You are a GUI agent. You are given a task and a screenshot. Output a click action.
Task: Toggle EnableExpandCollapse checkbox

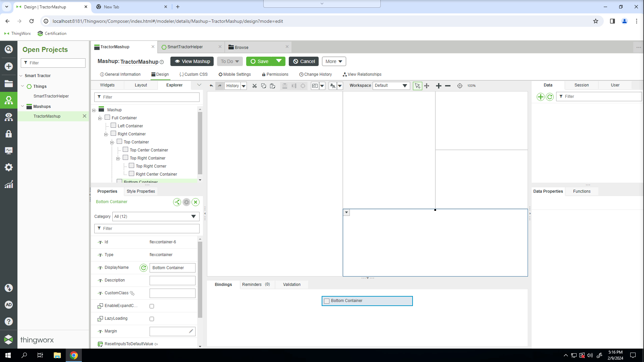(152, 306)
